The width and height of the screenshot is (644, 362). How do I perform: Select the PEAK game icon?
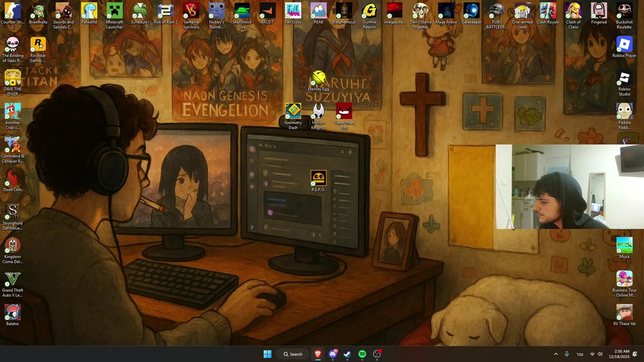pyautogui.click(x=318, y=14)
